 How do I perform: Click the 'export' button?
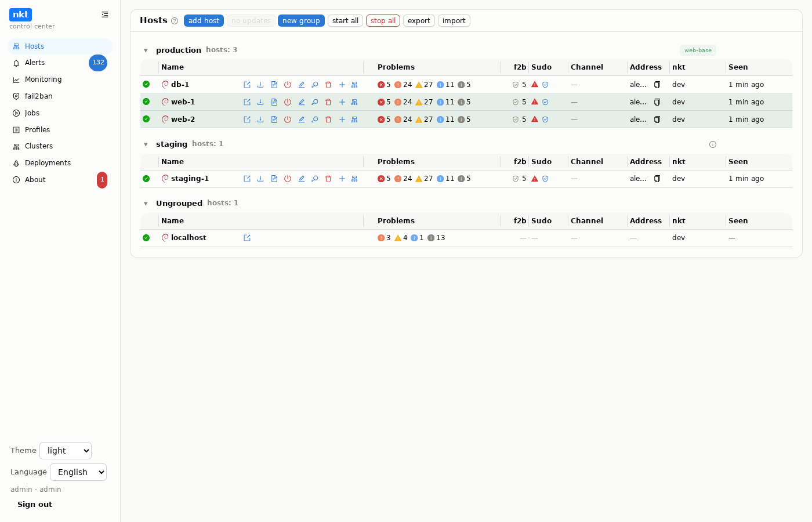419,21
